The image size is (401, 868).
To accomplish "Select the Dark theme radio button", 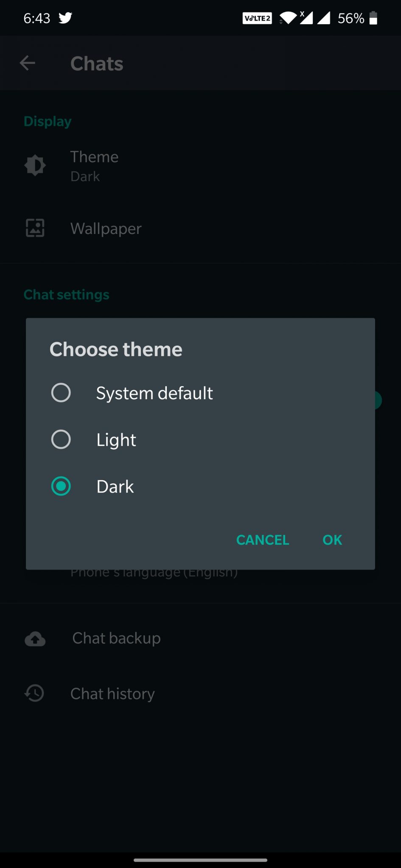I will [61, 486].
